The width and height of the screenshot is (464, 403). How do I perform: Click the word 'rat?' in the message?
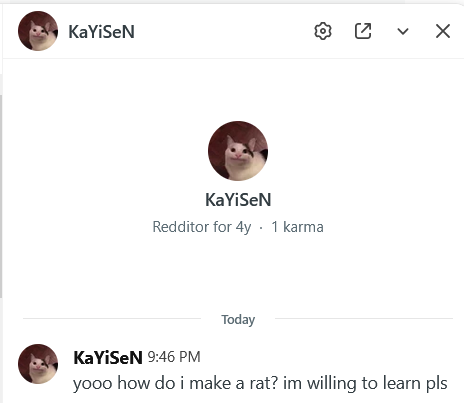tap(264, 383)
